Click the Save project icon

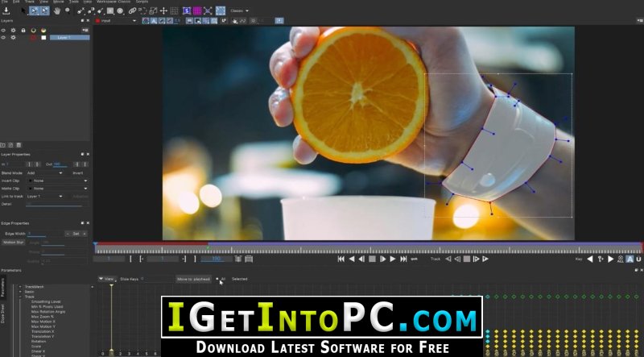coord(6,10)
